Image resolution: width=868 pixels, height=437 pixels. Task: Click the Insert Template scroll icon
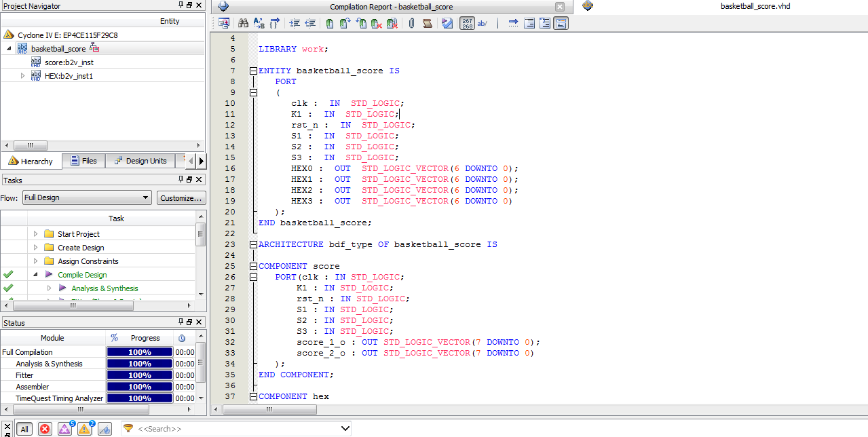click(428, 23)
